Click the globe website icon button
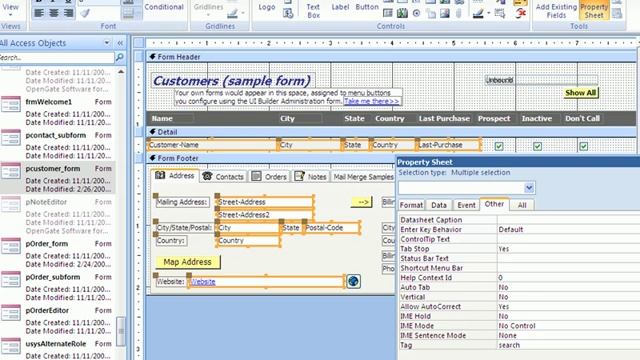The width and height of the screenshot is (640, 360). click(x=353, y=281)
